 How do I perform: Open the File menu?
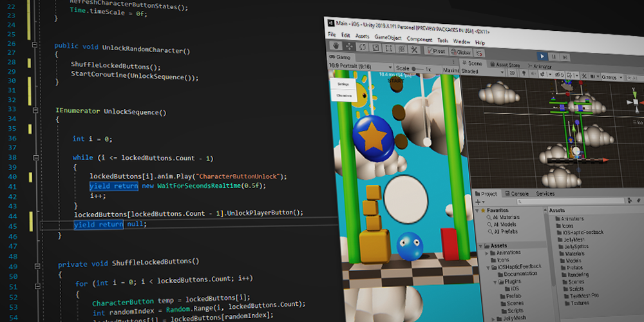click(332, 35)
